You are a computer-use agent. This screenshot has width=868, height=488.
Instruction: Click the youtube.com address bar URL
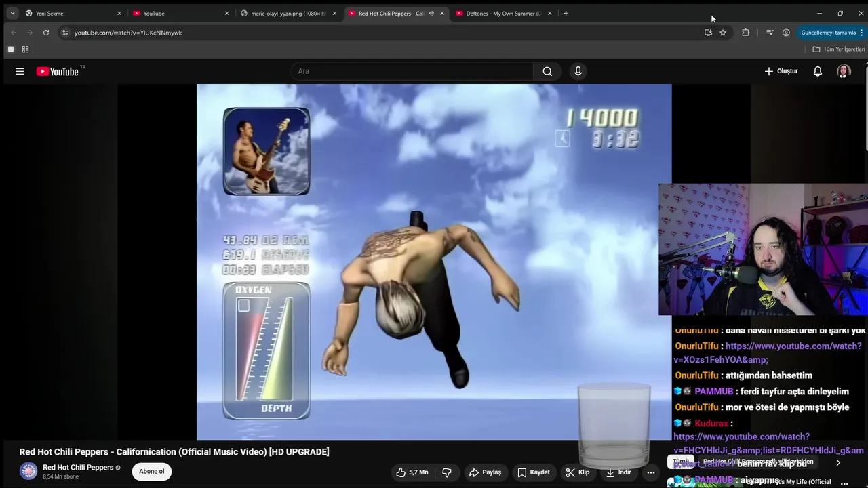(128, 33)
